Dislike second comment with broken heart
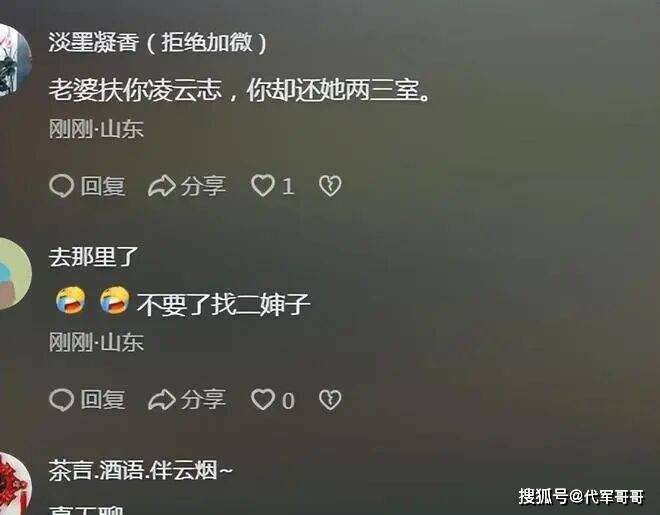 pos(330,399)
